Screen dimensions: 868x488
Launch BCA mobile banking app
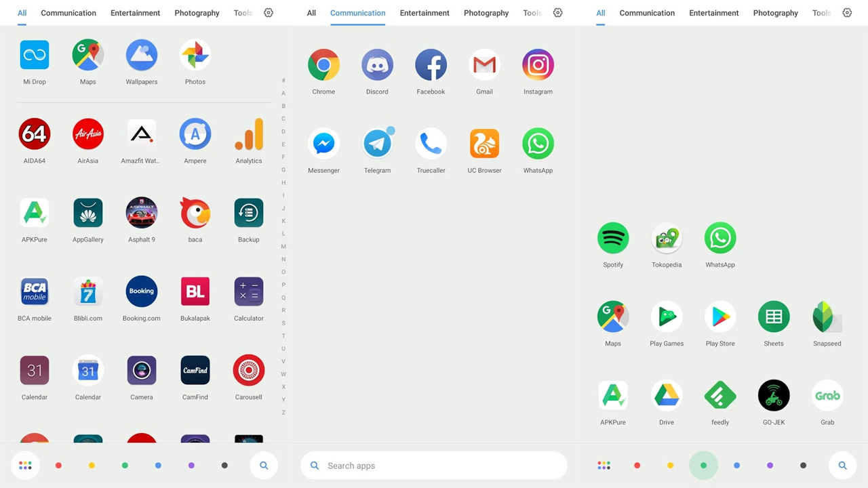[x=35, y=291]
